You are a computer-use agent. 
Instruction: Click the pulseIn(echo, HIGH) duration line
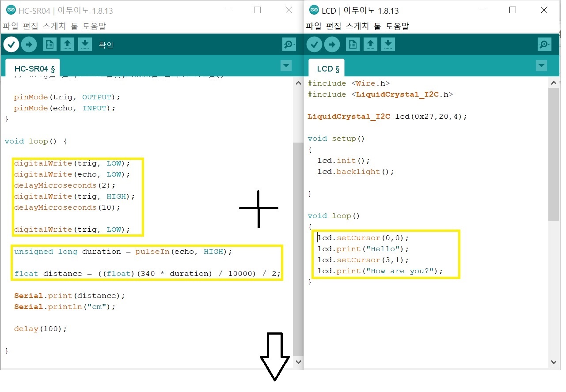(123, 252)
